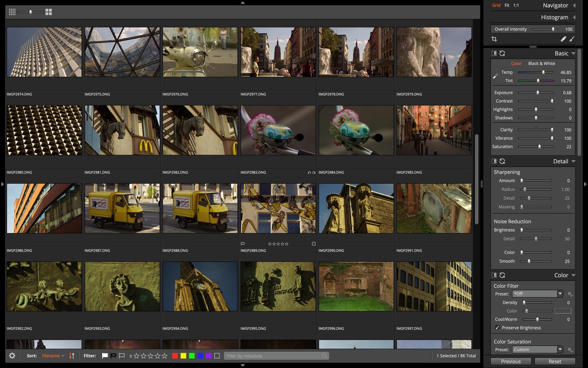Viewport: 588px width, 368px height.
Task: Collapse the bottom panel arrow
Action: tap(243, 365)
